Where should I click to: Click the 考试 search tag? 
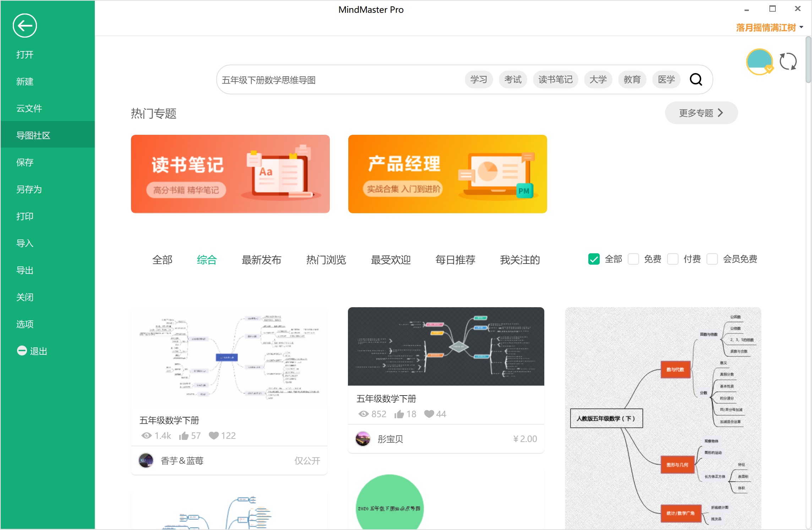tap(513, 79)
